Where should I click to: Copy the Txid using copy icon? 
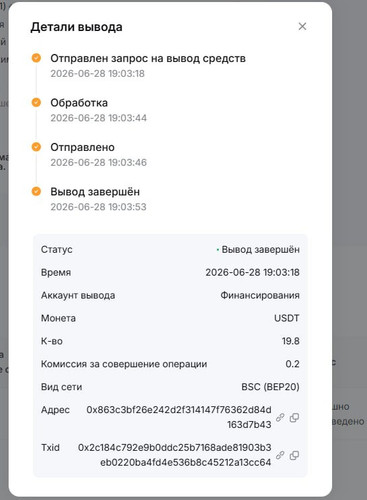294,455
